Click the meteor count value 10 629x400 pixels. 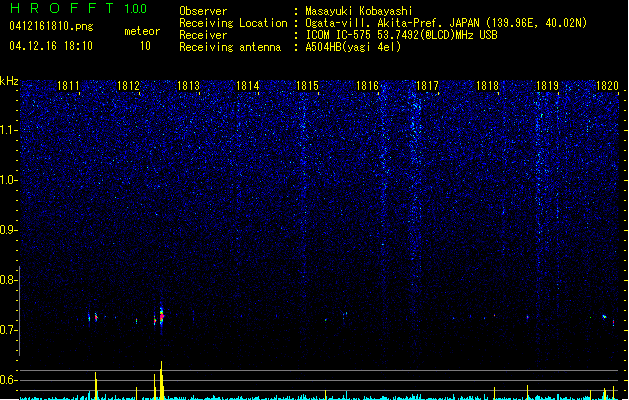[x=145, y=46]
